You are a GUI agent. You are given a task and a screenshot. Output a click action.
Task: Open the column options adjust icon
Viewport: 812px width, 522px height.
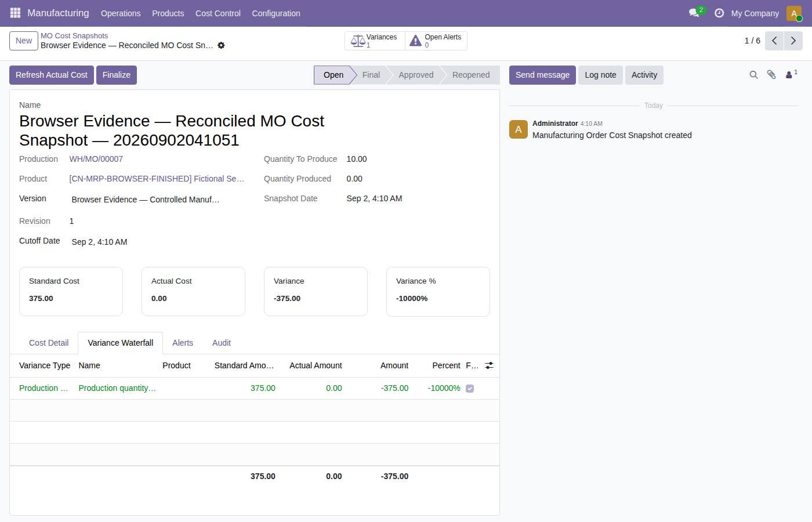pos(490,365)
